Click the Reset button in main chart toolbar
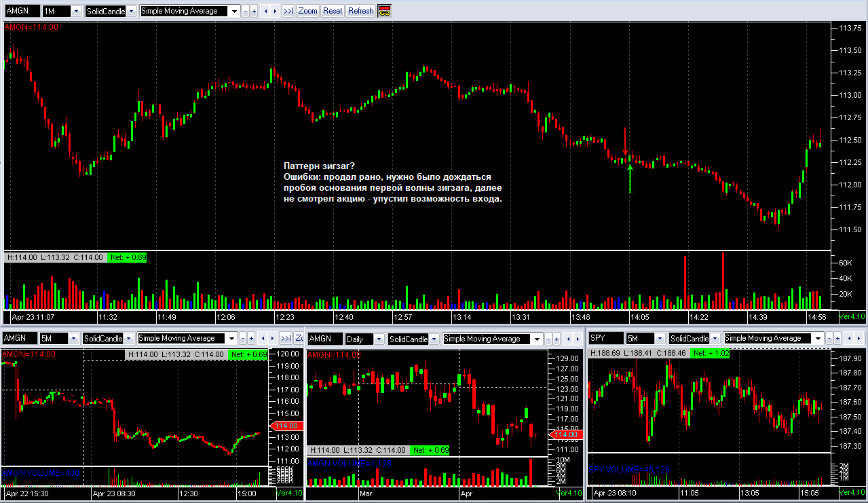 [333, 11]
